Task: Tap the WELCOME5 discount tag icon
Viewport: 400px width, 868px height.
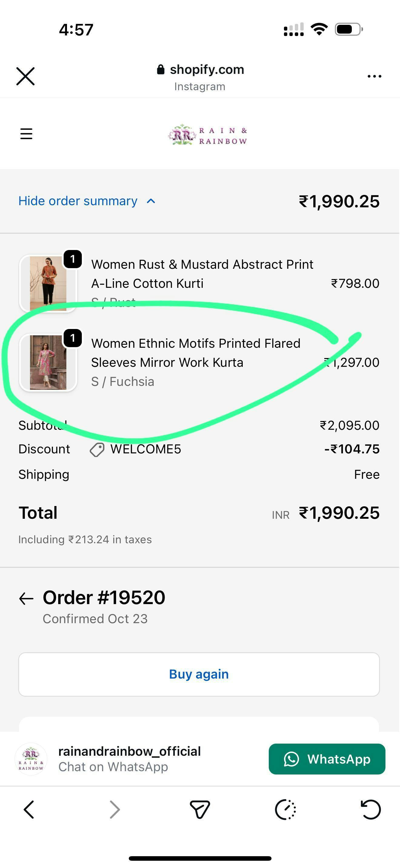Action: click(97, 449)
